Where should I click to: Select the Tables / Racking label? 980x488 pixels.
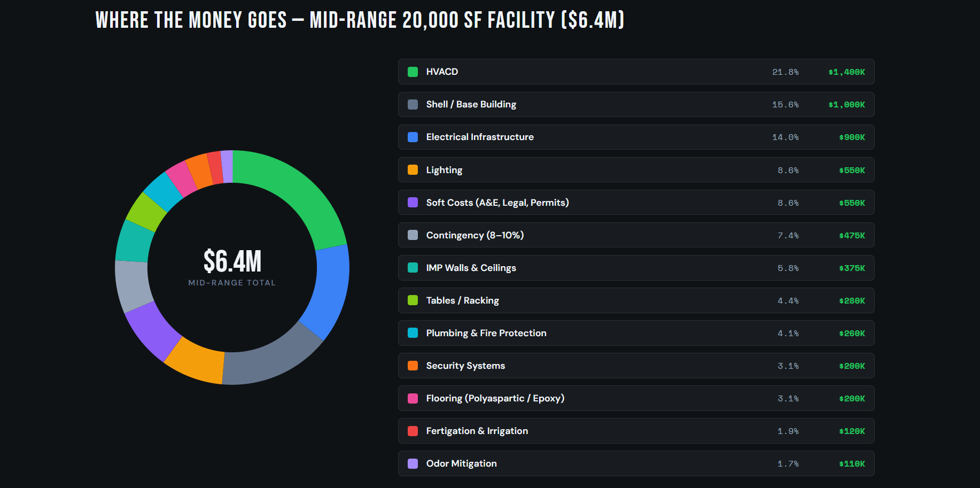click(x=462, y=300)
